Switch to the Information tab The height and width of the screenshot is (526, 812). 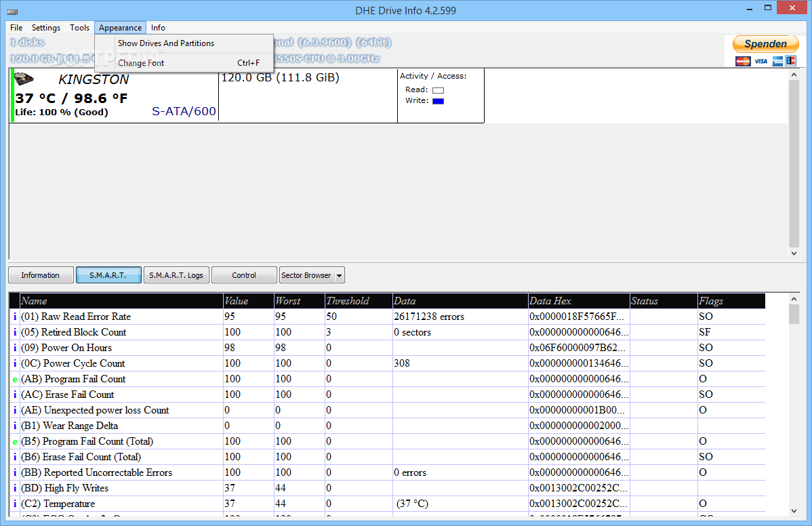click(41, 275)
